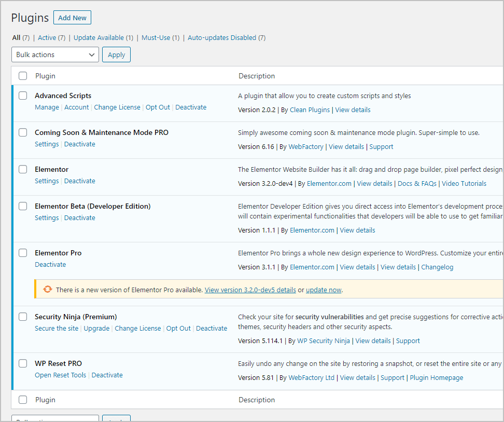Open the Bulk actions dropdown
Image resolution: width=504 pixels, height=422 pixels.
click(55, 55)
